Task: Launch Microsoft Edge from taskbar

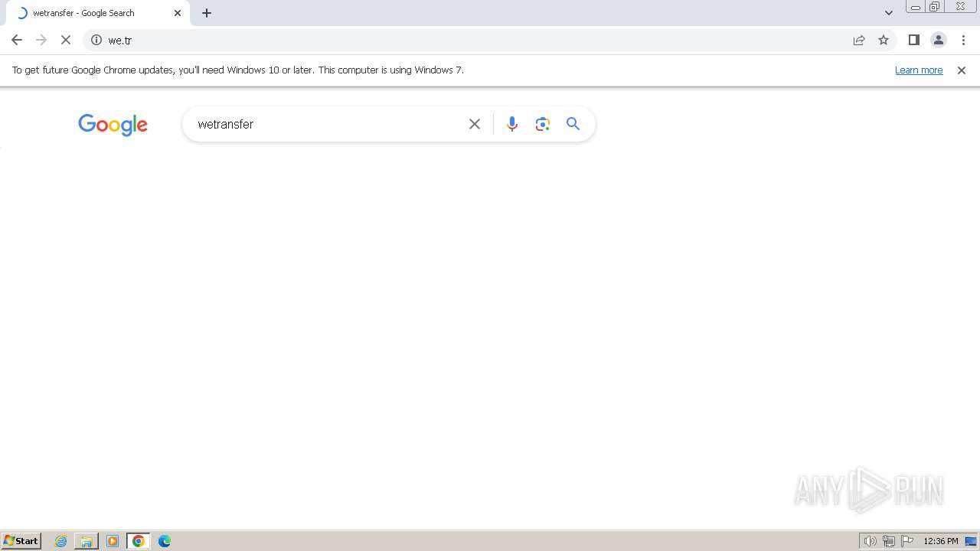Action: (165, 541)
